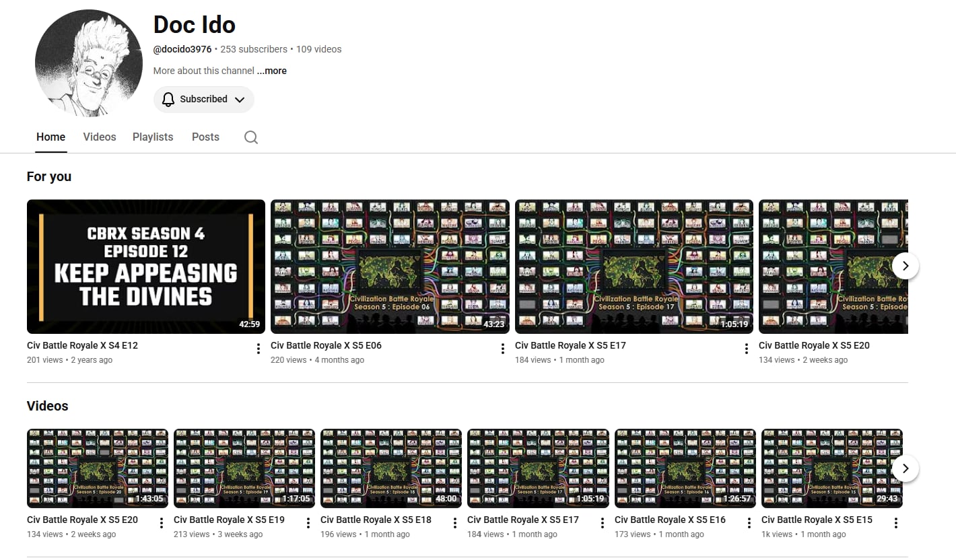Open three-dot menu for S5 E06 in For you

click(502, 349)
